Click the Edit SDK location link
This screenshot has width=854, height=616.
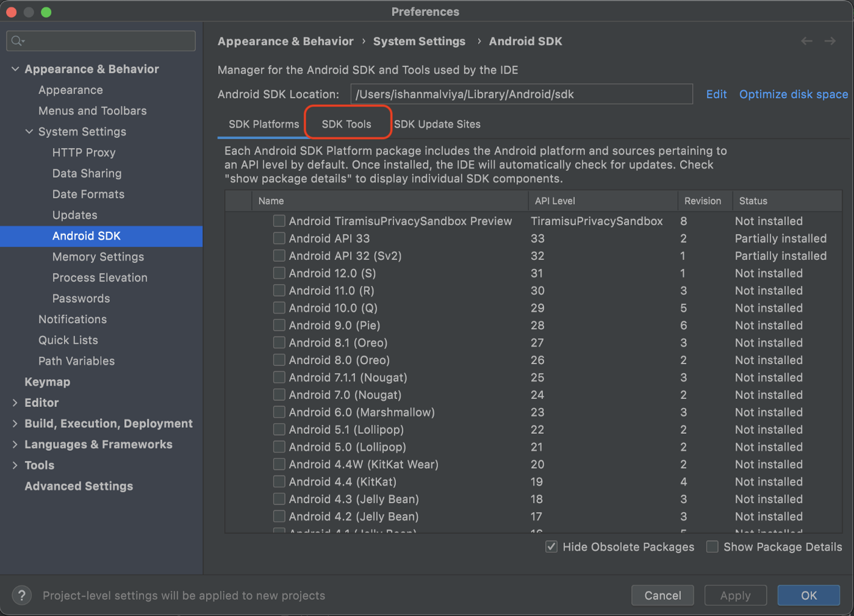pyautogui.click(x=716, y=94)
